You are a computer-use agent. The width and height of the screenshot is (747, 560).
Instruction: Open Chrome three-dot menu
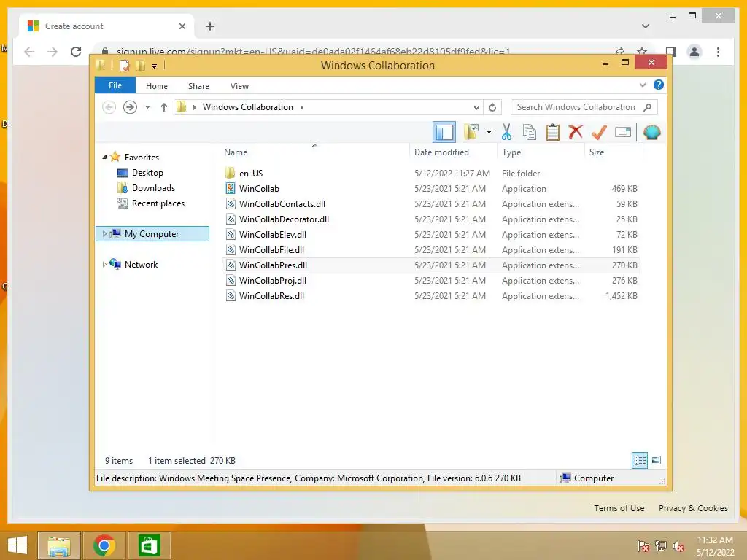point(718,52)
